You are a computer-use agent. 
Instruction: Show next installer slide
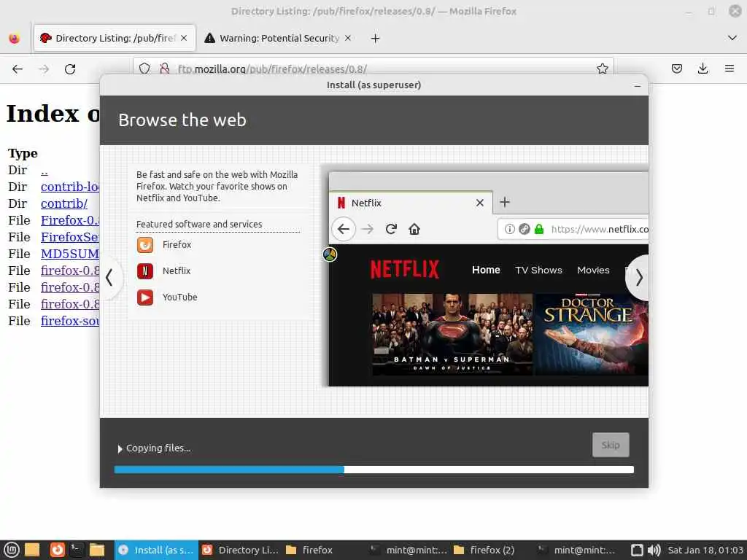(x=638, y=277)
